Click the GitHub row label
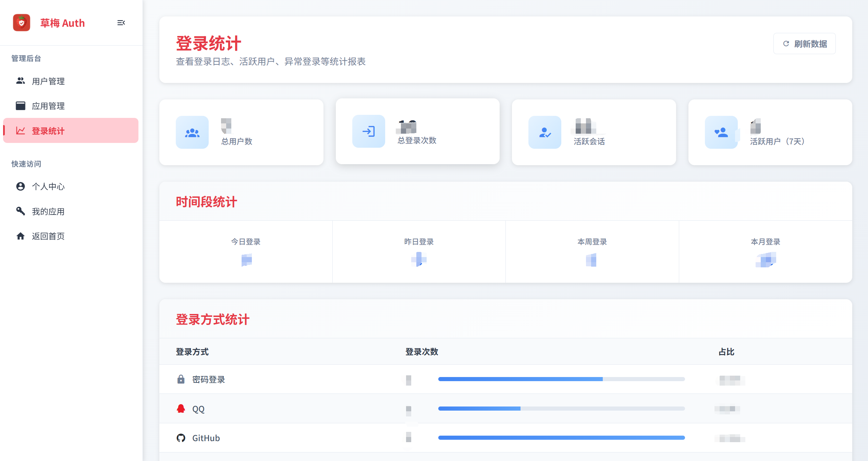 [x=206, y=438]
